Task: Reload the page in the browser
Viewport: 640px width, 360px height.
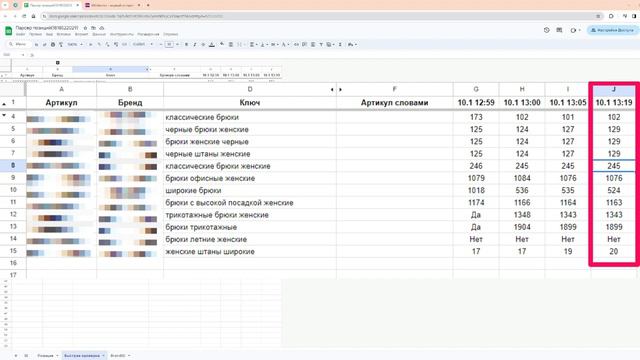Action: pyautogui.click(x=24, y=16)
